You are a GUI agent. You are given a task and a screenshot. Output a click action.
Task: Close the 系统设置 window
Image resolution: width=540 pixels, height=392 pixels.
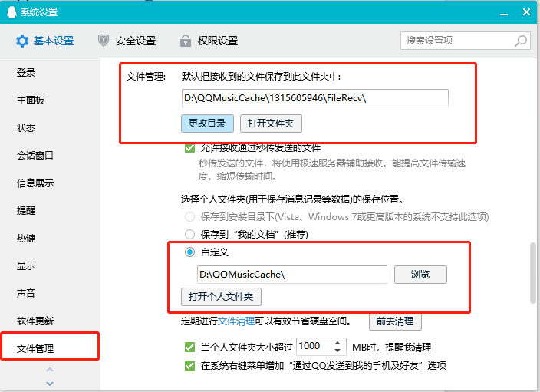(526, 12)
